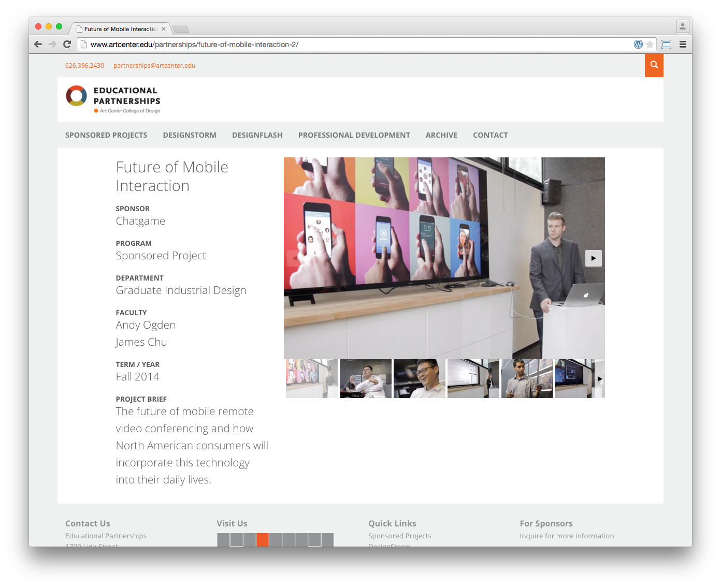The image size is (721, 588).
Task: Click the 'Future of Mobile Interaction' heading
Action: coord(172,177)
